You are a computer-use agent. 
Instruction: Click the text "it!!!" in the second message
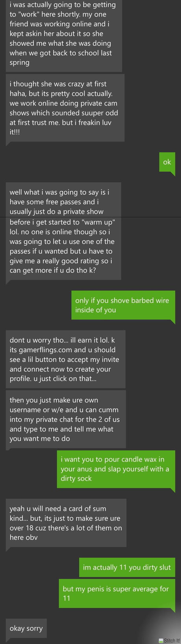click(15, 132)
